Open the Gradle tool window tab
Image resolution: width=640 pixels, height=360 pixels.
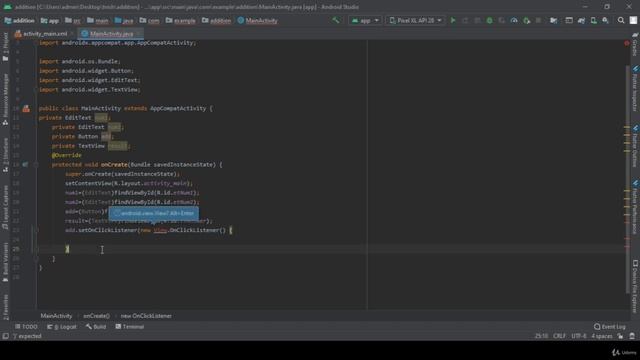[635, 45]
